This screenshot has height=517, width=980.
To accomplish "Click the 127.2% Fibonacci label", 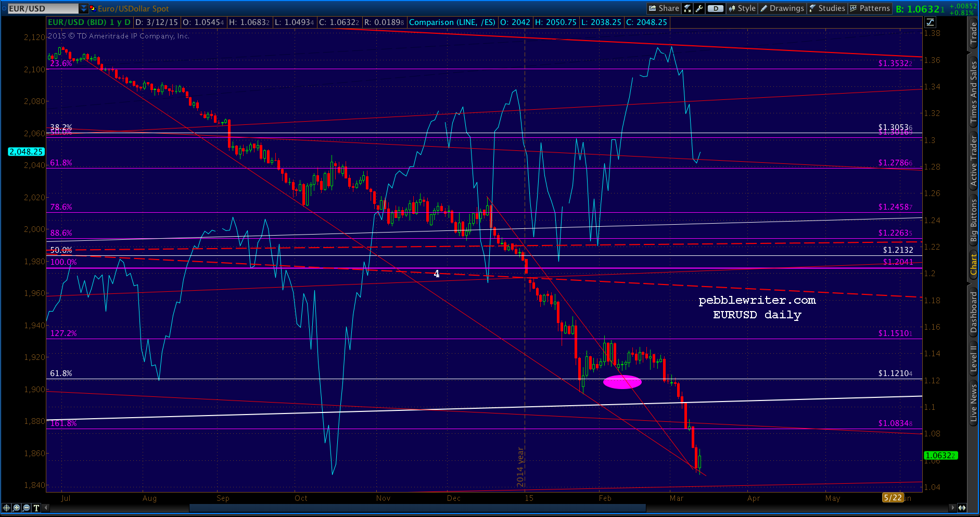I will [63, 333].
